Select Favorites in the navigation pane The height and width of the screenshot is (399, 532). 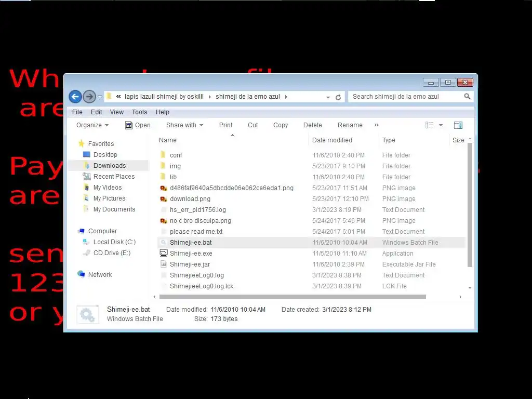[x=101, y=144]
